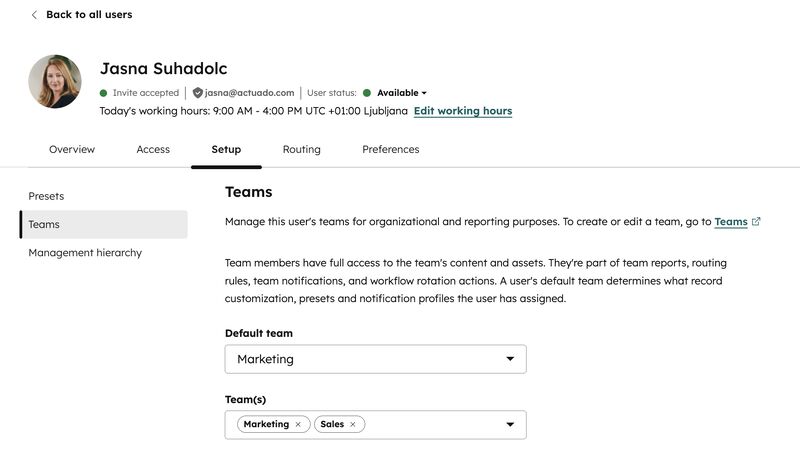Click the green Invite accepted status dot
The width and height of the screenshot is (800, 468).
click(x=104, y=93)
